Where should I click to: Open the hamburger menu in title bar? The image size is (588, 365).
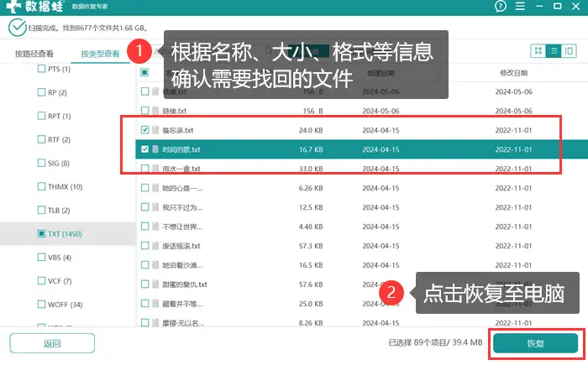click(x=520, y=6)
